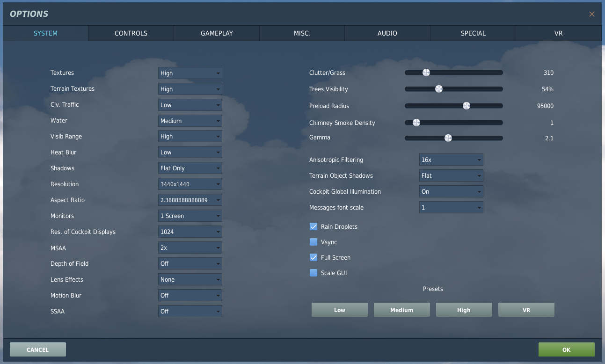
Task: Expand the Visib Range dropdown
Action: tap(190, 136)
